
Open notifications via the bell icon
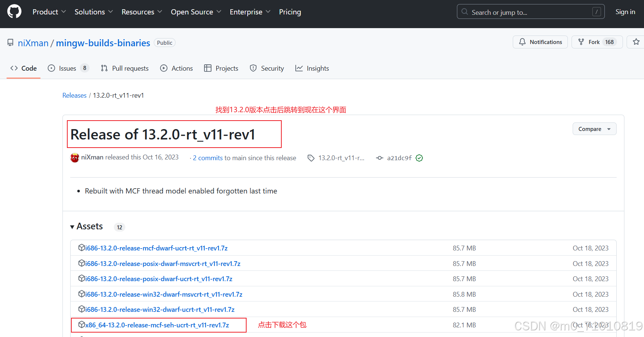pyautogui.click(x=522, y=42)
